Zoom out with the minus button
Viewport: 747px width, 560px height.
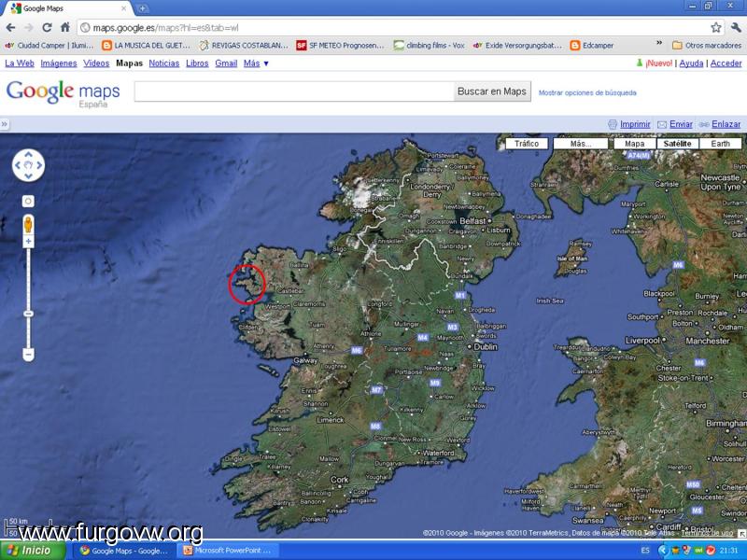[x=28, y=355]
